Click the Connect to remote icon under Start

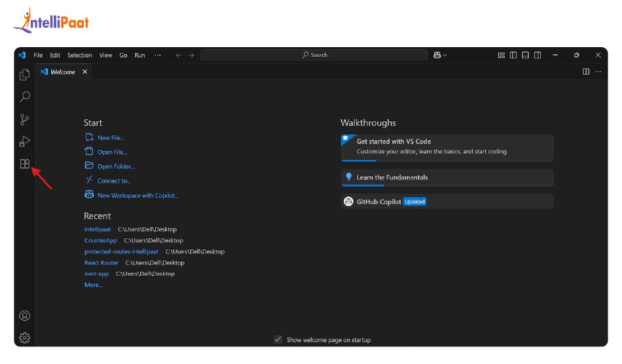89,179
